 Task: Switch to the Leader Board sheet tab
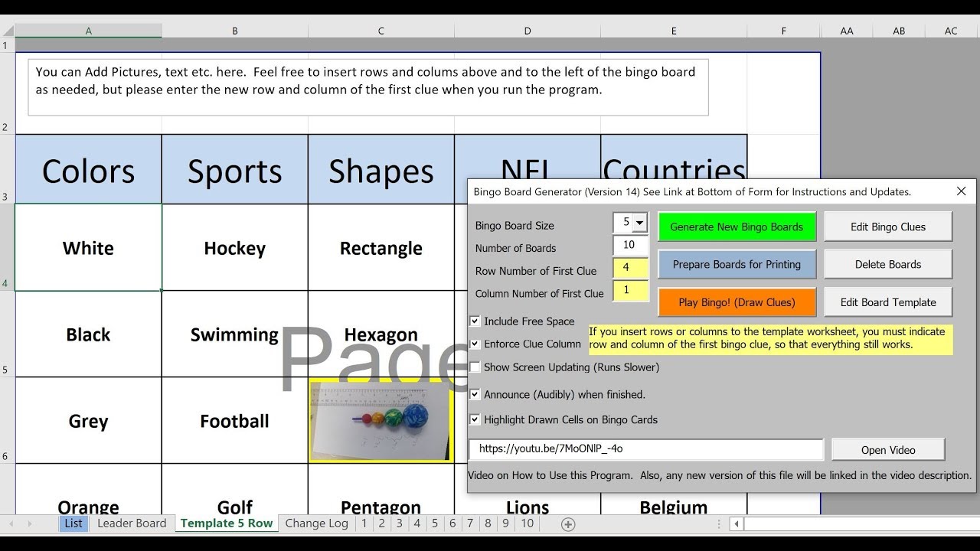(132, 523)
